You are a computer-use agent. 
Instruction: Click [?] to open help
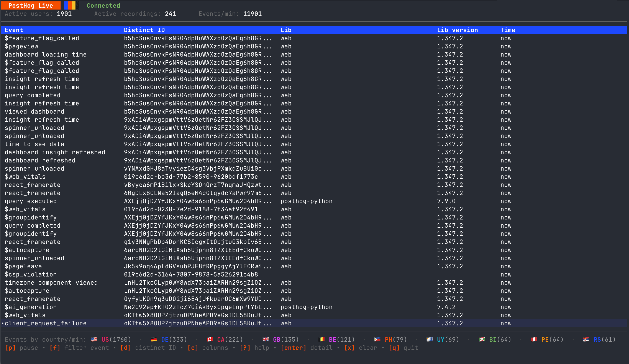click(245, 348)
